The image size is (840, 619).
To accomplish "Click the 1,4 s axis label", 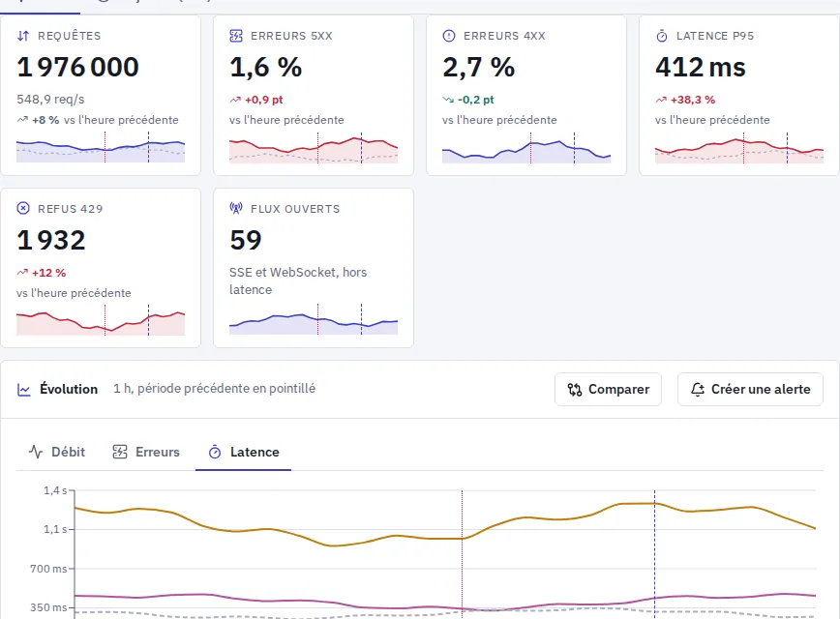I will (x=55, y=490).
